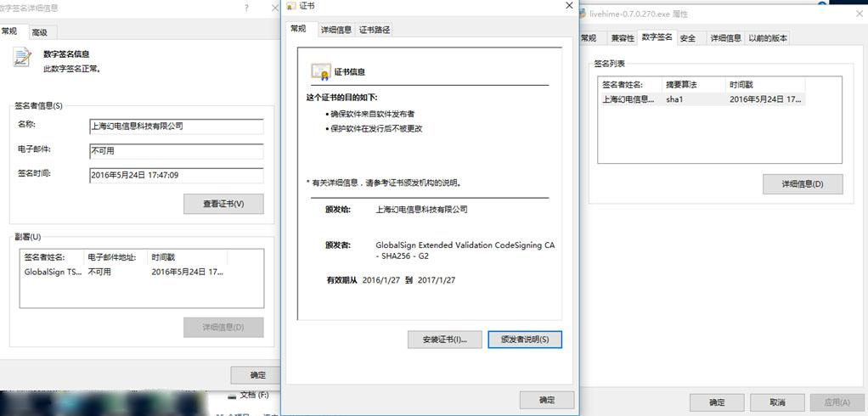The image size is (868, 416).
Task: Click 应用(A) in properties window
Action: (x=837, y=402)
